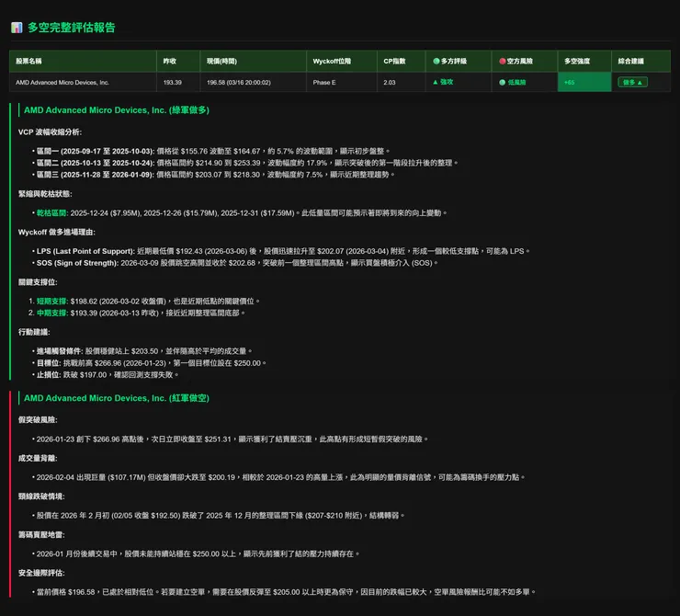Click the 進場觸發條件 bullet
Image resolution: width=680 pixels, height=616 pixels.
(142, 351)
